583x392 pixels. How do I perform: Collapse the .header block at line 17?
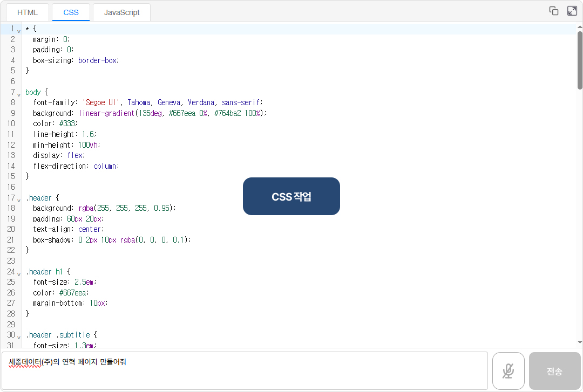point(19,200)
